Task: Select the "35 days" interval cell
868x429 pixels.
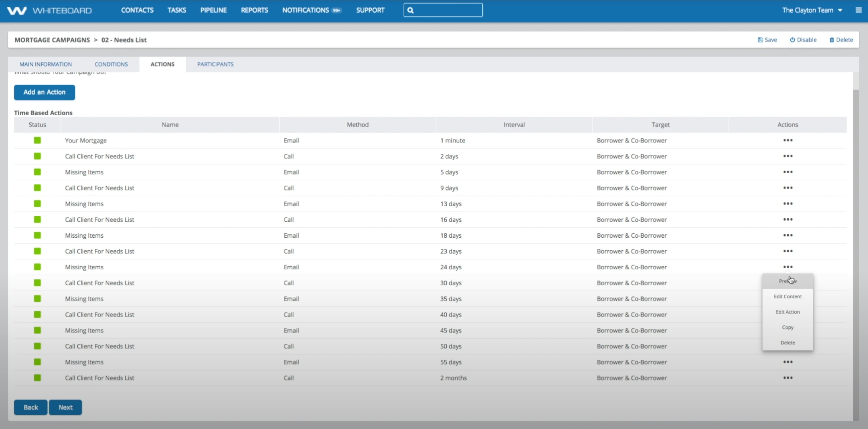Action: pos(451,299)
